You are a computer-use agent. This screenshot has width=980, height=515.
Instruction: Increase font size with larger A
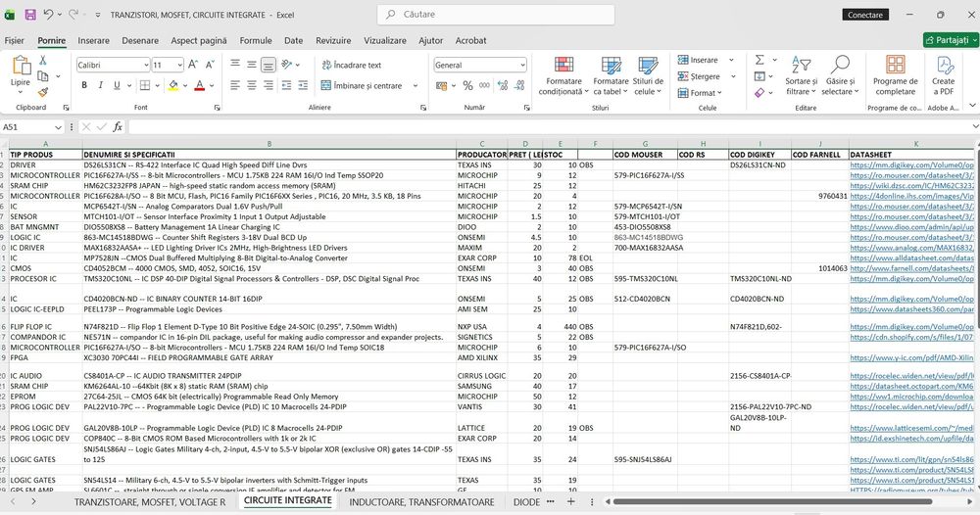pos(193,65)
